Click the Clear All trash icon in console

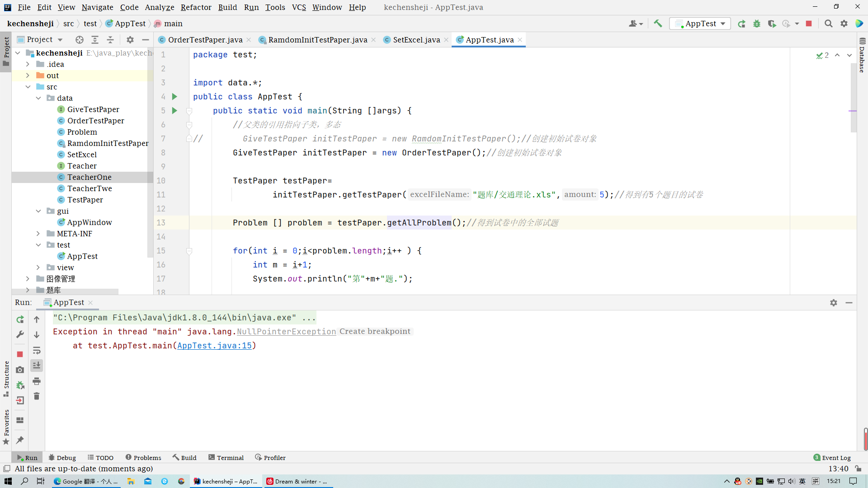click(x=37, y=396)
